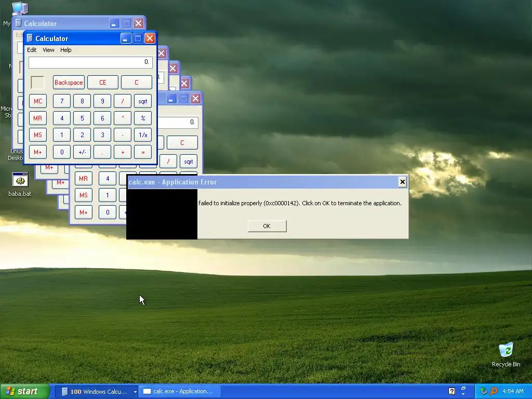This screenshot has width=532, height=399.
Task: Click MS in the rear Calculator near dialog
Action: (84, 195)
